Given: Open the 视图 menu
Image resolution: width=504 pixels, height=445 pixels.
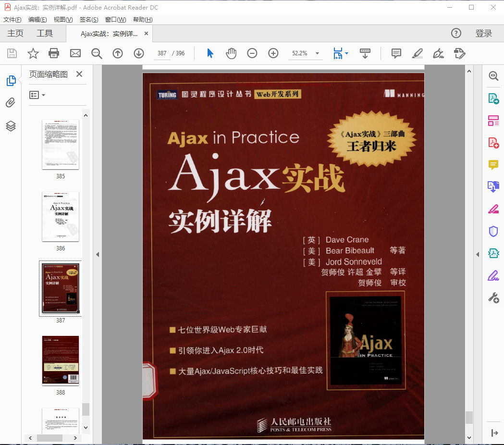Looking at the screenshot, I should (64, 19).
